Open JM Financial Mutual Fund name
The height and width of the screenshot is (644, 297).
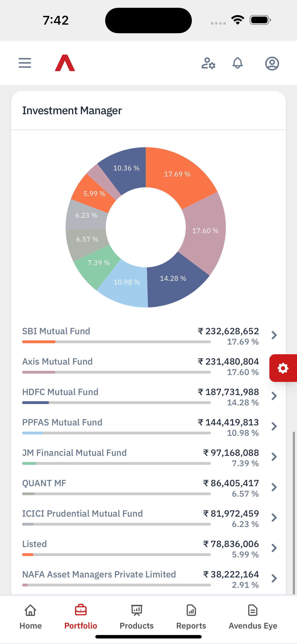(75, 453)
